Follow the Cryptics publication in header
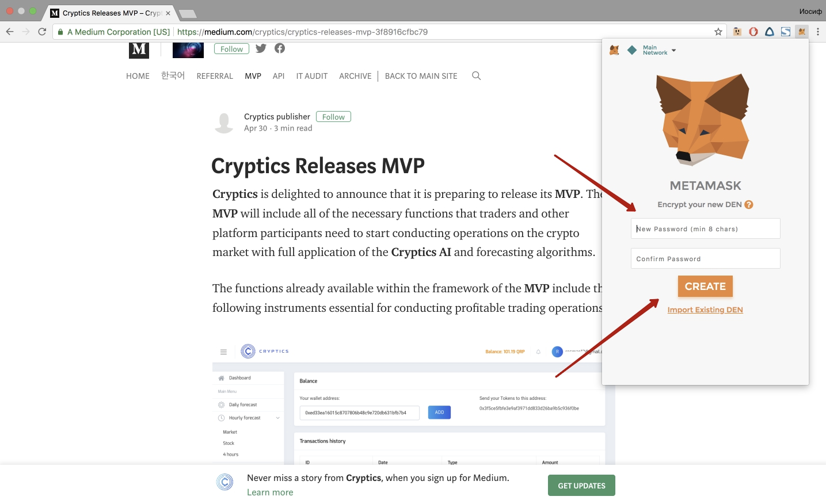The width and height of the screenshot is (826, 504). point(231,49)
